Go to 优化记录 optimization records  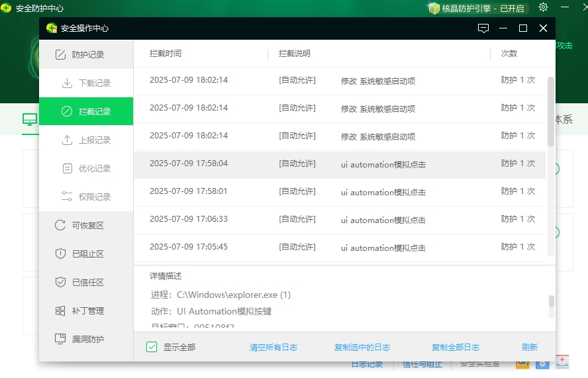point(94,169)
